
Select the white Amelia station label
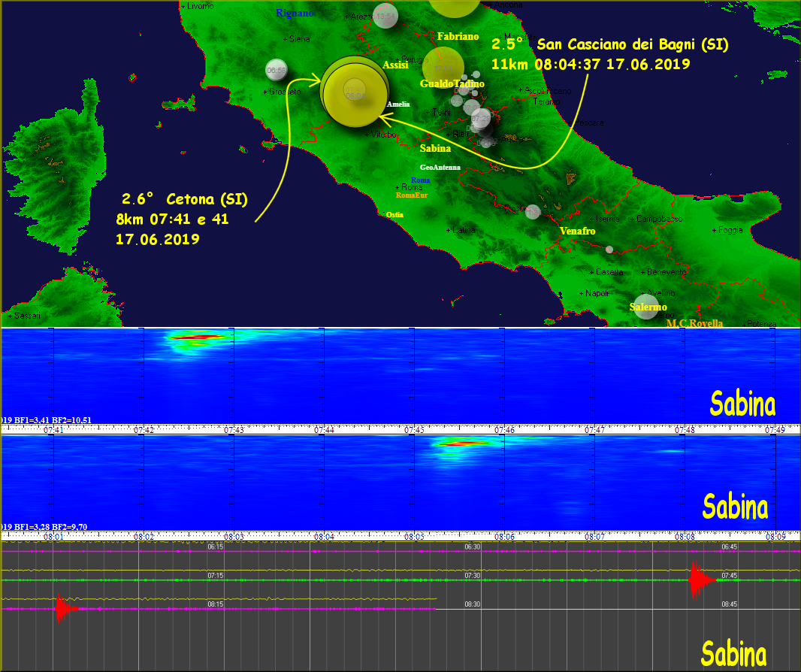click(x=398, y=104)
